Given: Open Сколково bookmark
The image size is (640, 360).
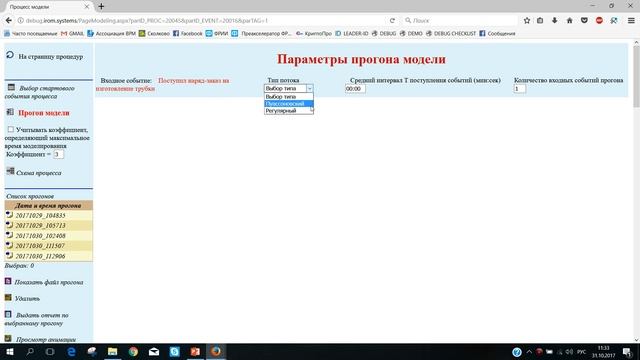Looking at the screenshot, I should (154, 33).
